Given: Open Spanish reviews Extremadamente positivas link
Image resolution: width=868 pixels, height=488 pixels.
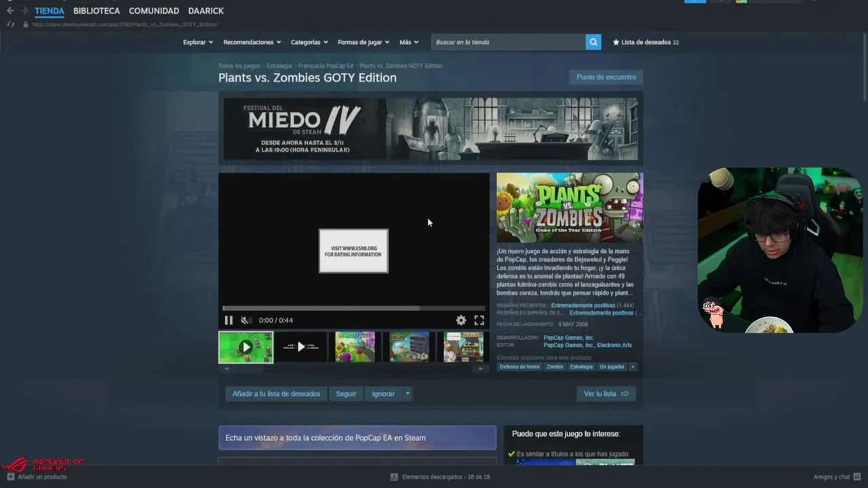Looking at the screenshot, I should pos(601,313).
